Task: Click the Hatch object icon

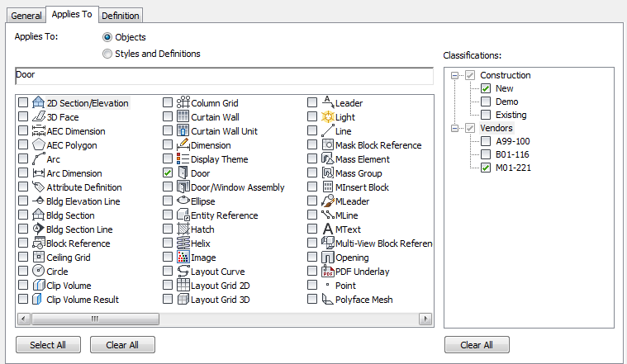Action: 183,229
